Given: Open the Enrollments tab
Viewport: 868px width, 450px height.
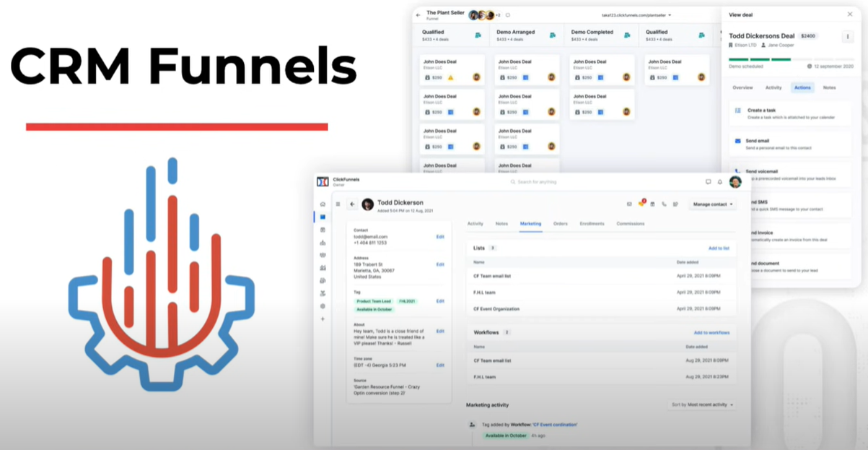Looking at the screenshot, I should pyautogui.click(x=592, y=224).
